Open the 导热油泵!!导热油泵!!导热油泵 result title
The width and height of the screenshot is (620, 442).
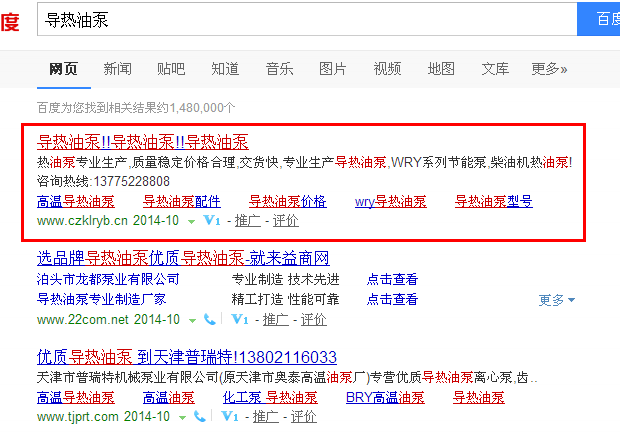point(143,142)
